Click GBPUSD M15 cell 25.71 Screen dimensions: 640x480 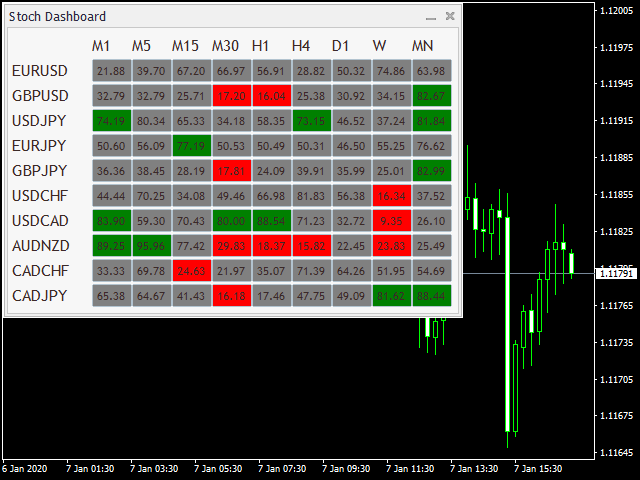pyautogui.click(x=191, y=96)
